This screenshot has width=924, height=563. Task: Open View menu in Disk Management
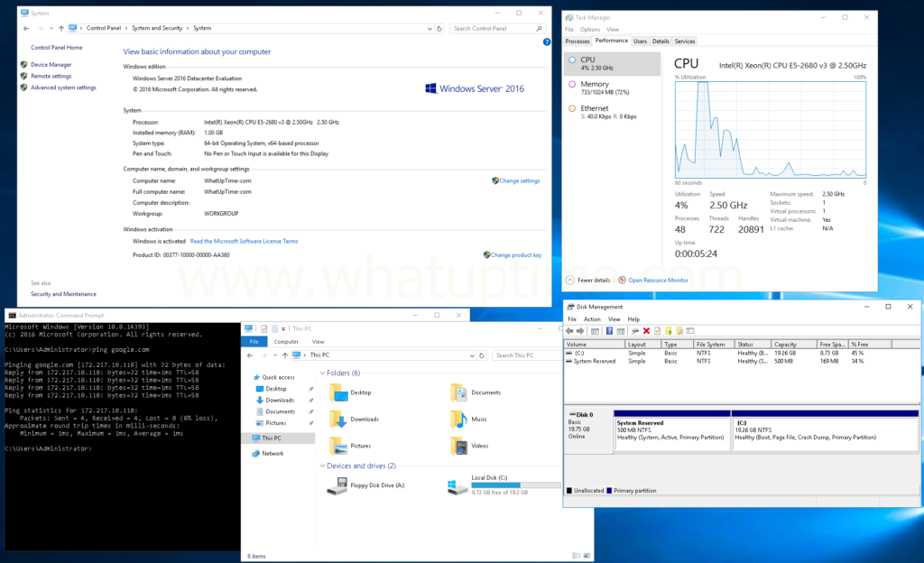(x=614, y=319)
